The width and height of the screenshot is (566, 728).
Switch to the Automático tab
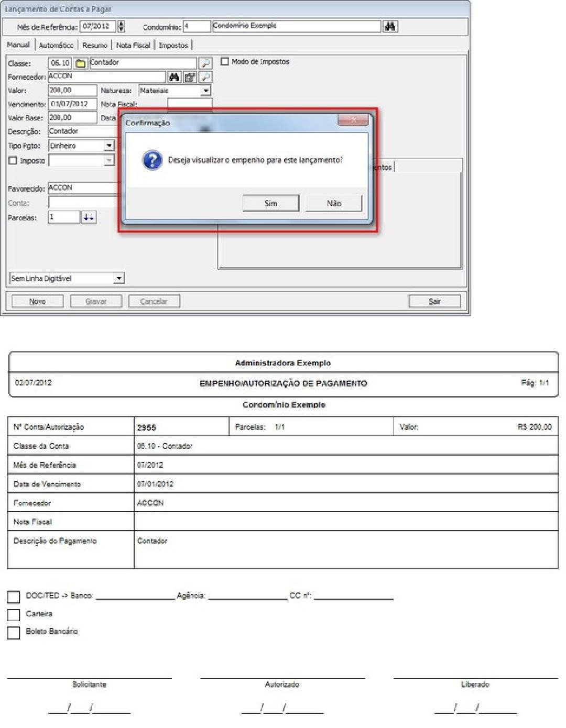click(56, 46)
